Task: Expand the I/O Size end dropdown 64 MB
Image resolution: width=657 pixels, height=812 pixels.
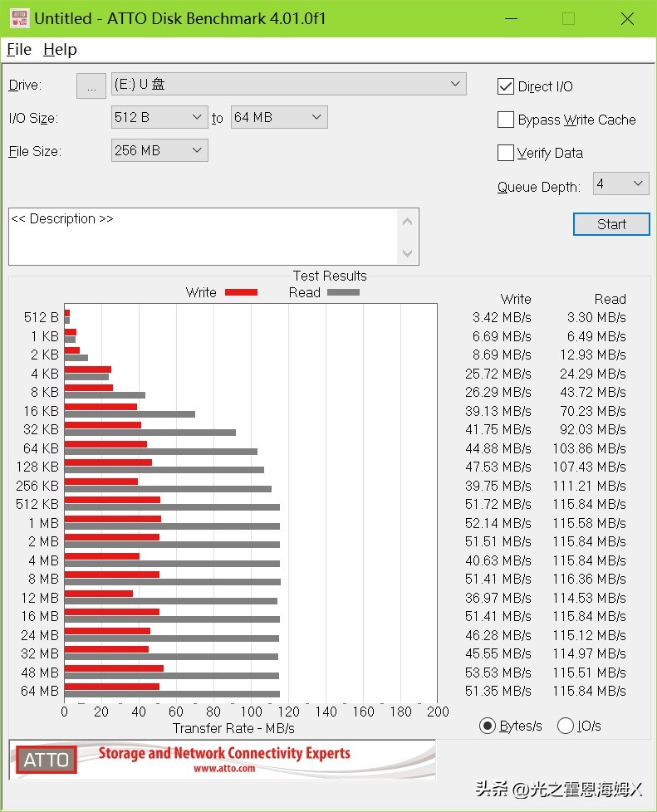Action: (279, 117)
